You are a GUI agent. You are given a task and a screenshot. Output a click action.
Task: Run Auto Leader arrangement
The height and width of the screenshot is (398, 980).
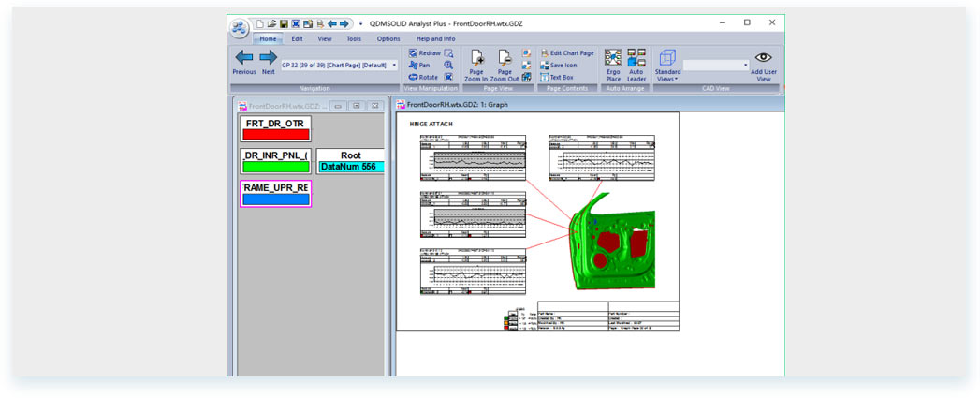point(636,65)
